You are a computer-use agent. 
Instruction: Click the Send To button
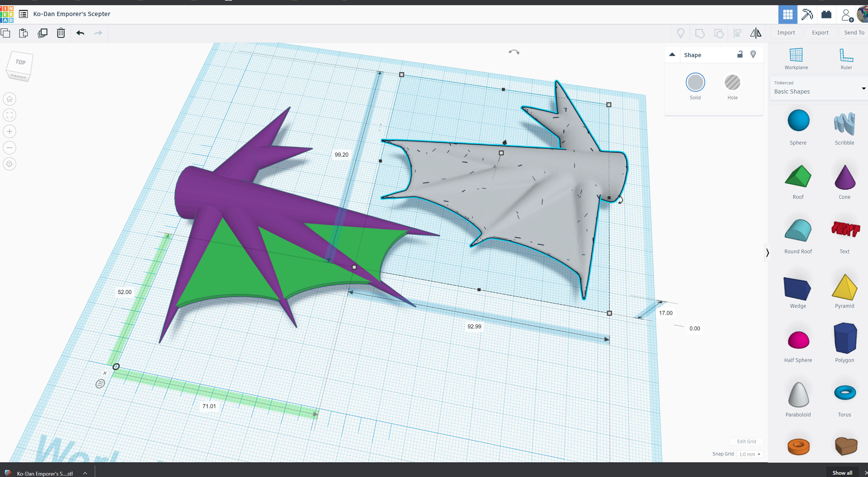(x=854, y=33)
